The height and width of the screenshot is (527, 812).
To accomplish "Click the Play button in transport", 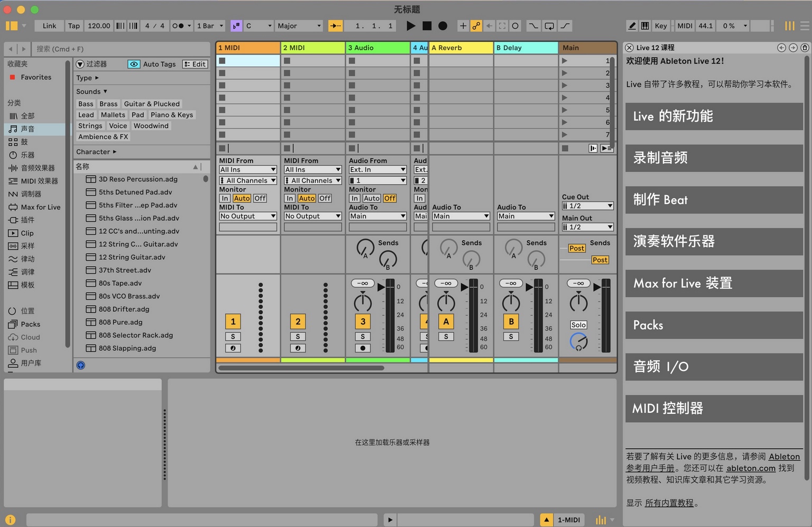I will point(411,25).
